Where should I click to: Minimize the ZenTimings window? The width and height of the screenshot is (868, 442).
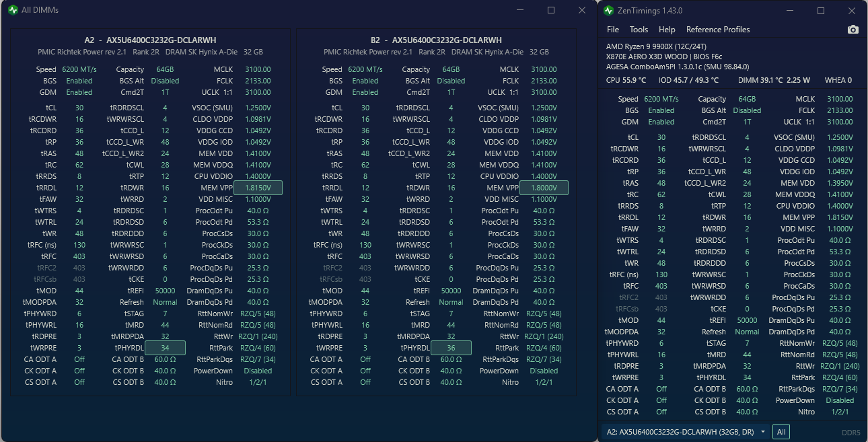click(x=790, y=11)
